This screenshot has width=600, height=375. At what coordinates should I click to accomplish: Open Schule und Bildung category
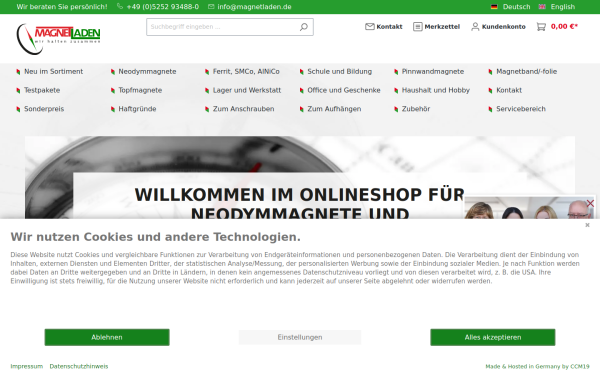point(339,72)
